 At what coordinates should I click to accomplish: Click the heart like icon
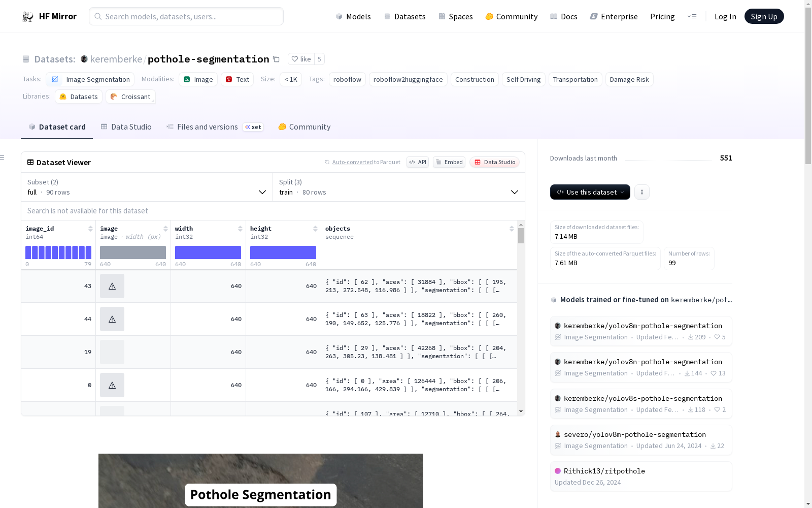click(x=295, y=59)
